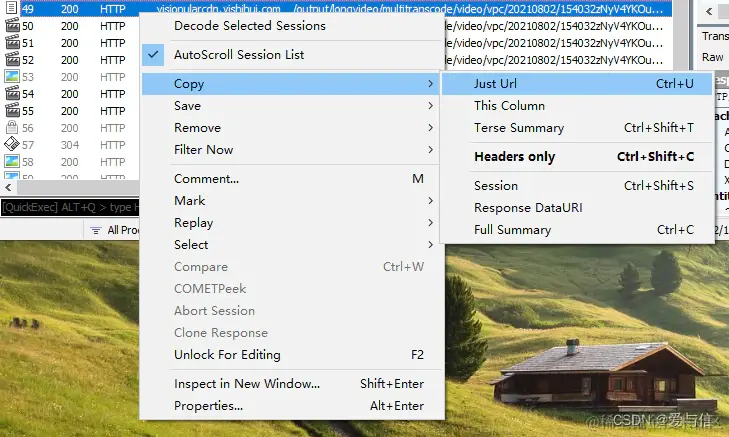Image resolution: width=729 pixels, height=437 pixels.
Task: Expand the Mark submenu
Action: click(291, 201)
